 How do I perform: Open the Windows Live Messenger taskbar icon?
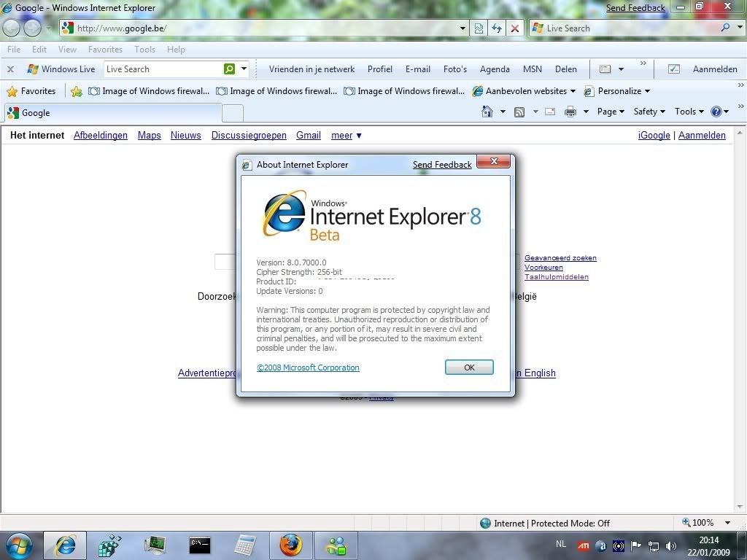pyautogui.click(x=336, y=545)
